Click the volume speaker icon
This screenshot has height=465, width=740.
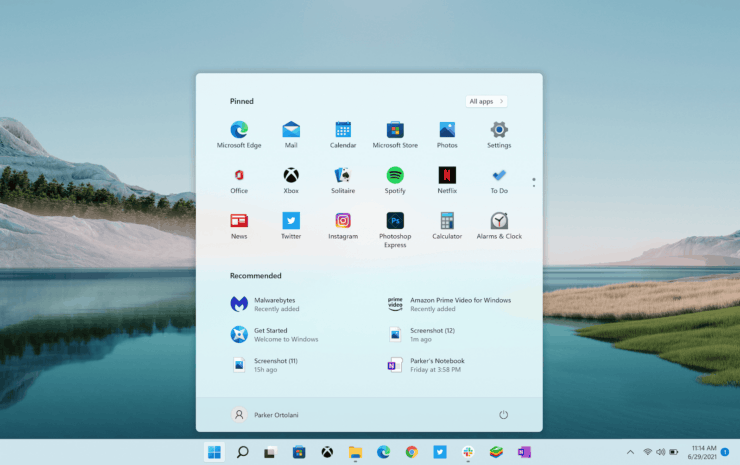[660, 452]
